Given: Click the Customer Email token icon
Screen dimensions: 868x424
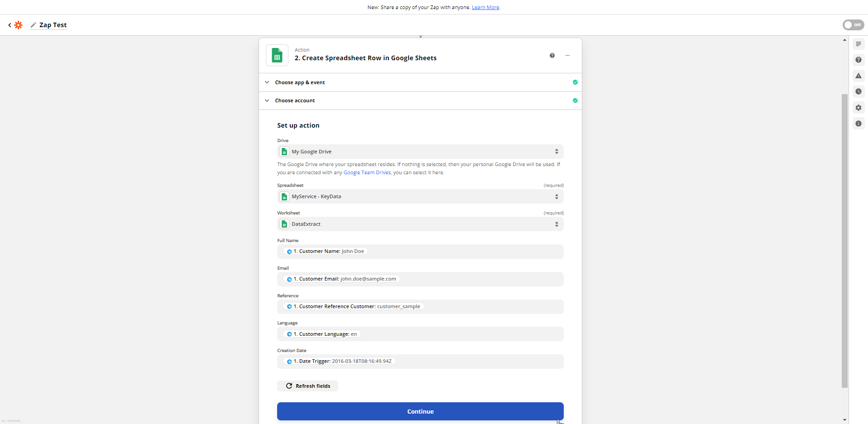Looking at the screenshot, I should pos(289,279).
